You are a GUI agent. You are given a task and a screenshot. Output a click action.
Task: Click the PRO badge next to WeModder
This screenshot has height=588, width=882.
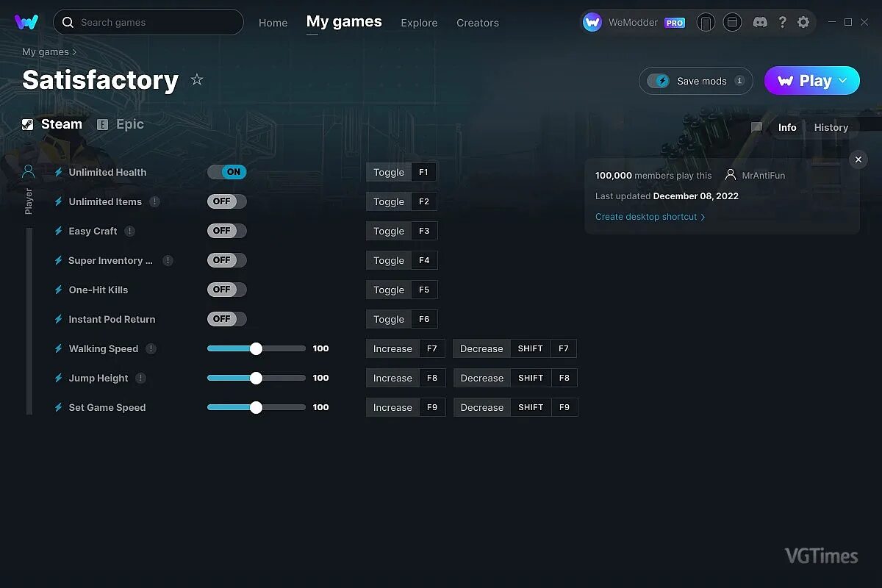(x=675, y=23)
